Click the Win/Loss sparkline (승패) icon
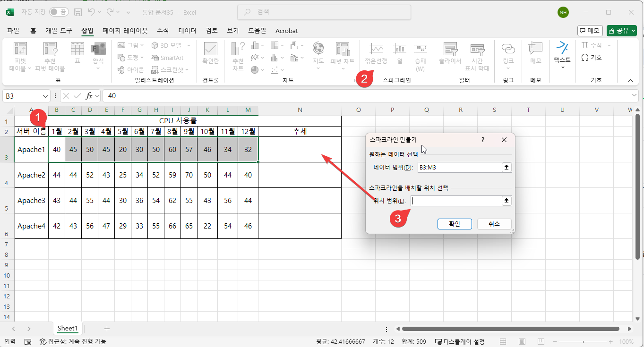The height and width of the screenshot is (347, 644). [x=421, y=49]
